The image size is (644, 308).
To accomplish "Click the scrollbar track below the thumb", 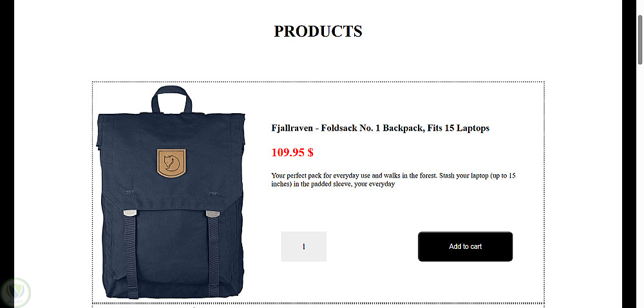I will point(640,185).
